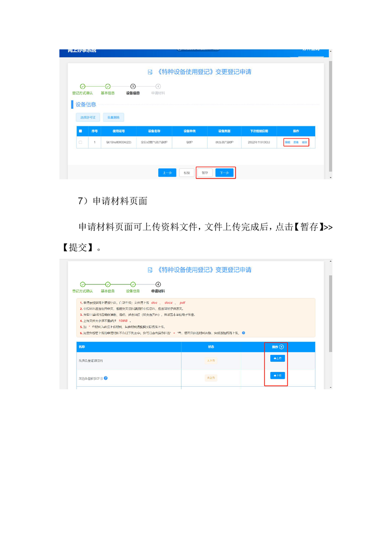Viewport: 392px width, 555px height.
Task: Click the 校验 button
Action: 186,173
